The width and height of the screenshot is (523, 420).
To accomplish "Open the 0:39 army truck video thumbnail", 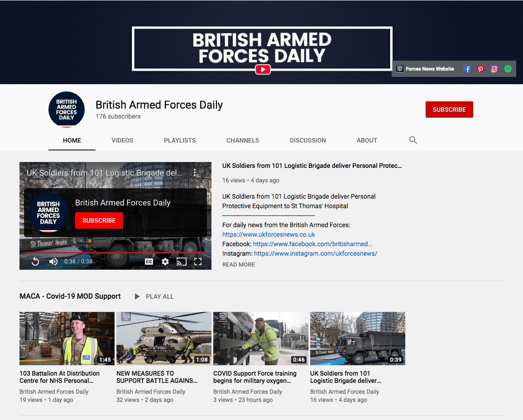I will (x=358, y=339).
